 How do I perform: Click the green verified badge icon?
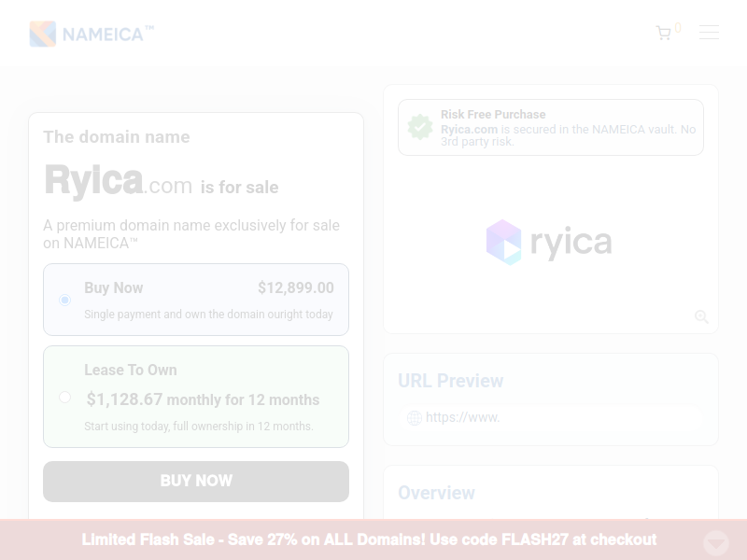tap(420, 127)
